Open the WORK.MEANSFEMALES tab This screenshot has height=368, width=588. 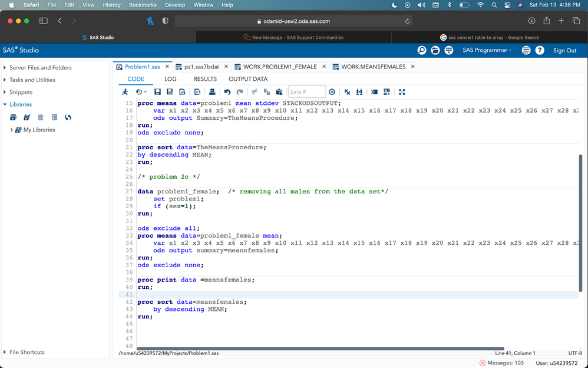pyautogui.click(x=373, y=67)
